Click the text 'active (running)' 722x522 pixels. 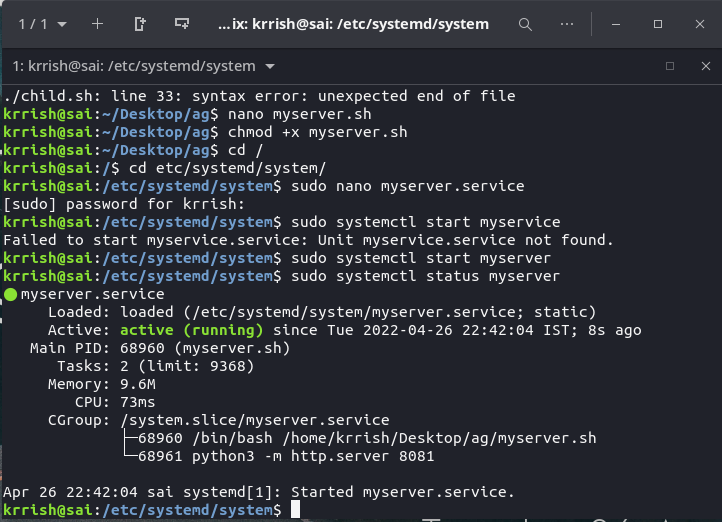pos(192,330)
